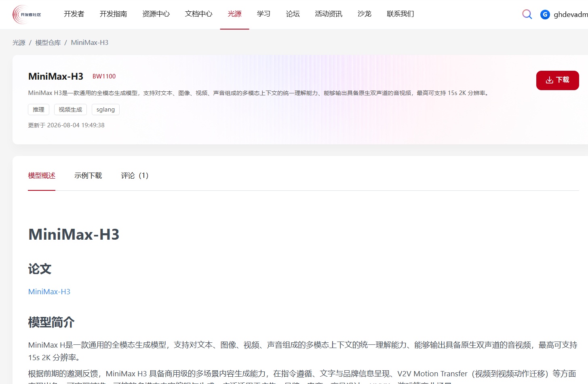Image resolution: width=588 pixels, height=384 pixels.
Task: Go to 沙龙 in top navigation
Action: (364, 14)
